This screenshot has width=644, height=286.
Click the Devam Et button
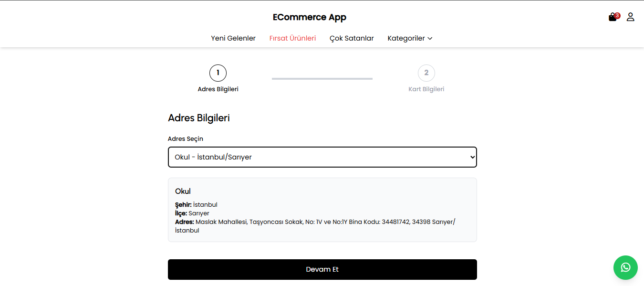pos(322,269)
